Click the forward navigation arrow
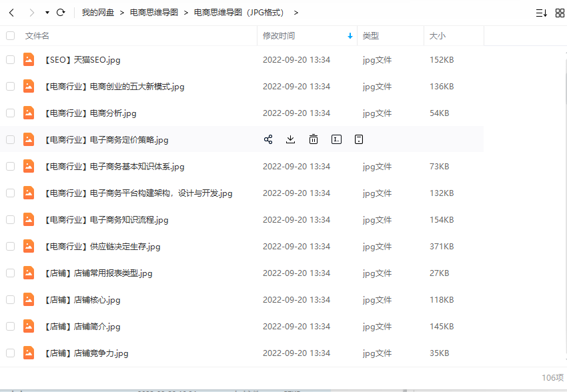This screenshot has height=392, width=567. (x=32, y=13)
